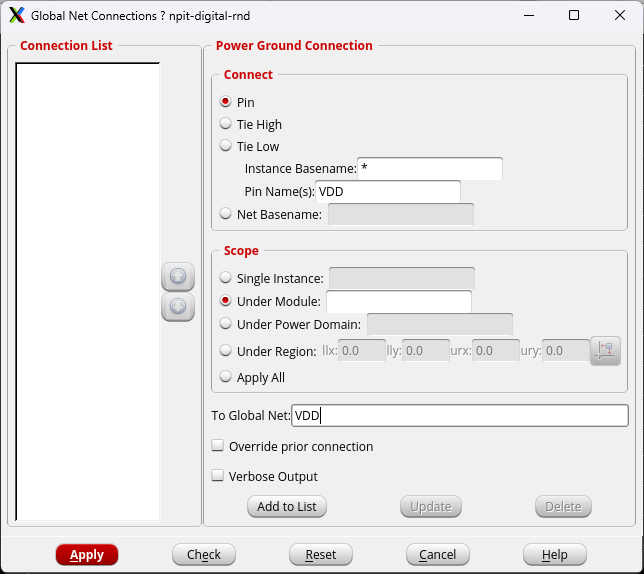Screen dimensions: 644x574
Task: Click inside the empty Connection List box
Action: [x=87, y=292]
